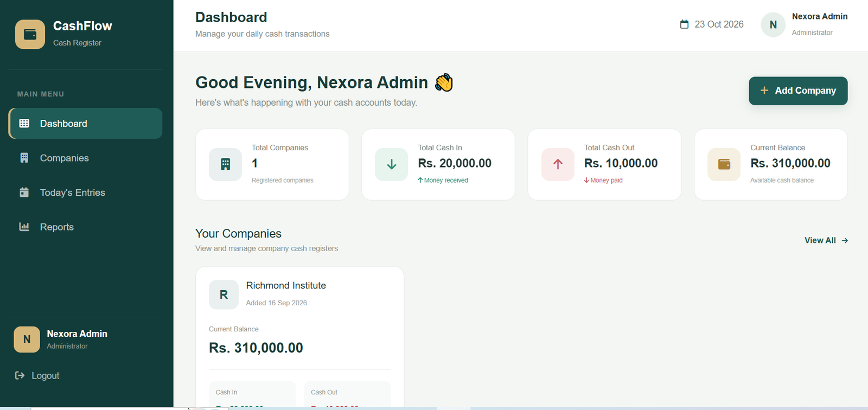Image resolution: width=868 pixels, height=410 pixels.
Task: Click the Reports bar chart icon
Action: (x=24, y=227)
